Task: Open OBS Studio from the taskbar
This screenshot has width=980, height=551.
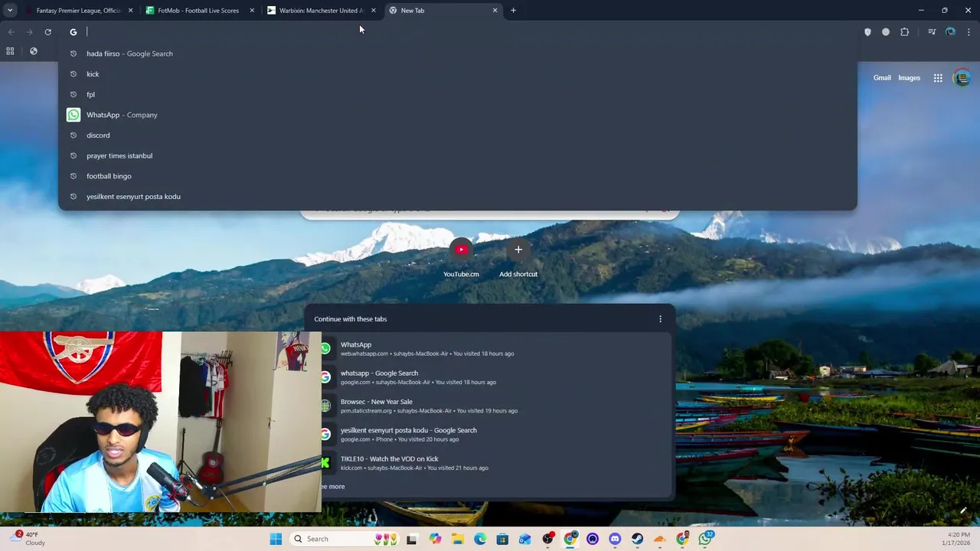Action: point(547,539)
